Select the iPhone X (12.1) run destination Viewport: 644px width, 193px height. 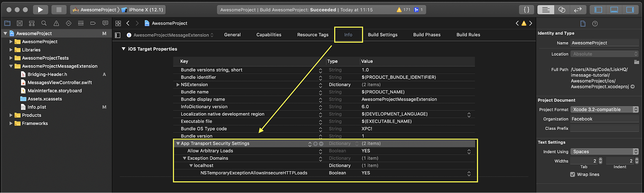[142, 10]
